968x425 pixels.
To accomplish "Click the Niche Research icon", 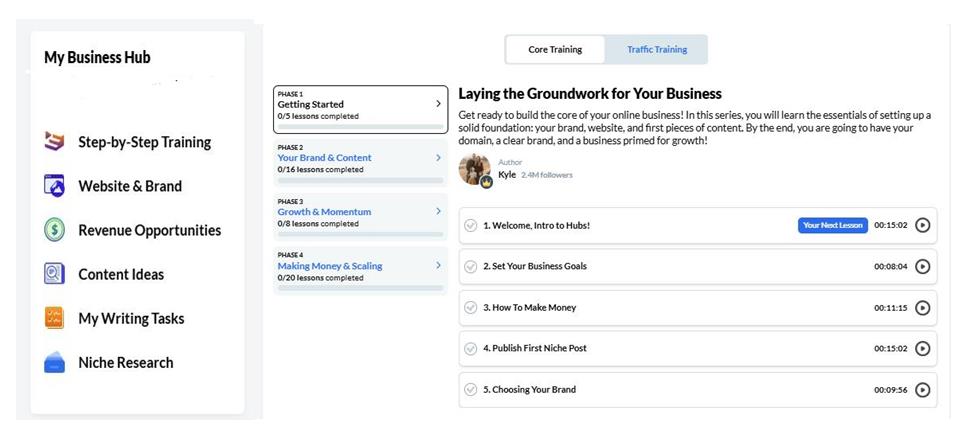I will (x=54, y=363).
